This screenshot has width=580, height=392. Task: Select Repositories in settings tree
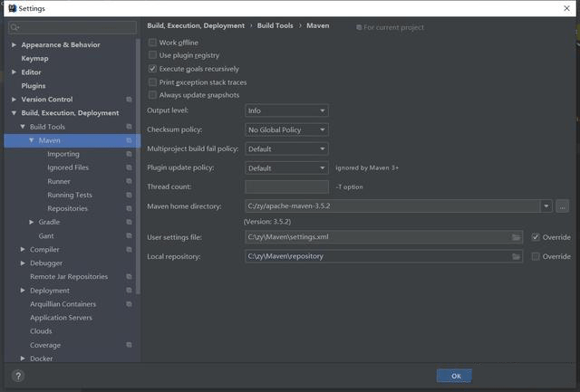click(x=67, y=208)
